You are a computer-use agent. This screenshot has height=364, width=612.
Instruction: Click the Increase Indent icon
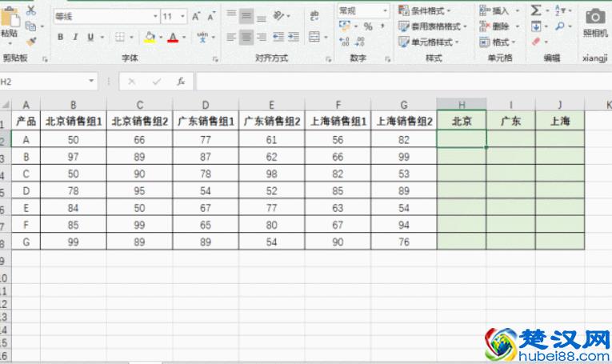(x=294, y=37)
